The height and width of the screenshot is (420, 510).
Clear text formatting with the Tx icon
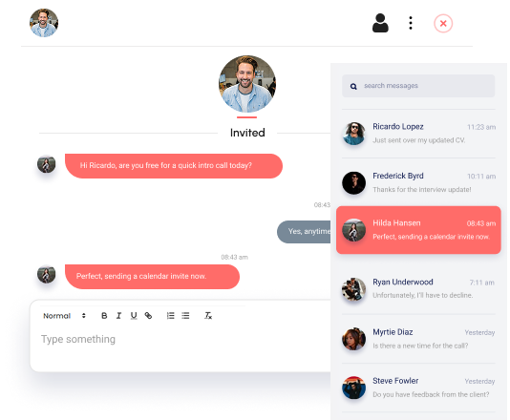pos(208,316)
